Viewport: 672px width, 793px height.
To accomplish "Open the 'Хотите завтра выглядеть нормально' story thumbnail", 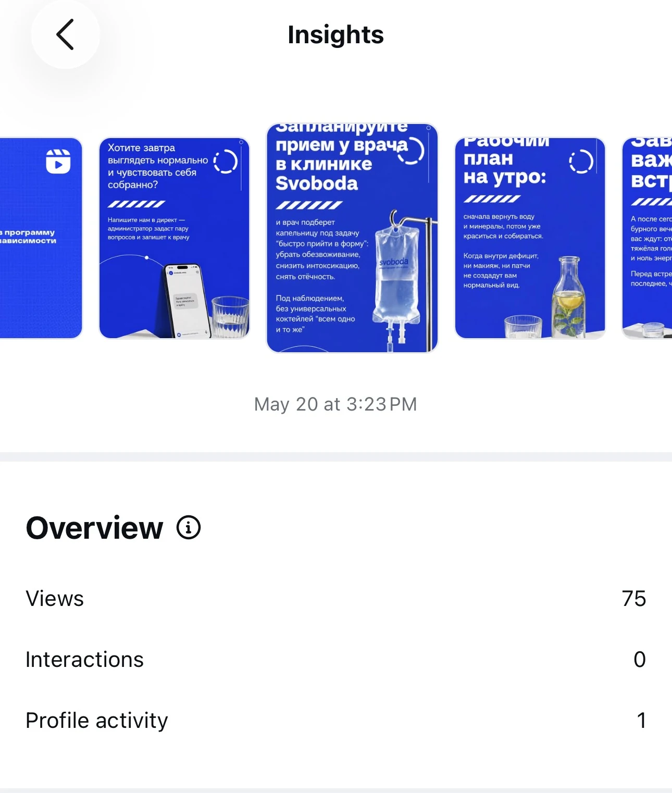I will pyautogui.click(x=174, y=238).
